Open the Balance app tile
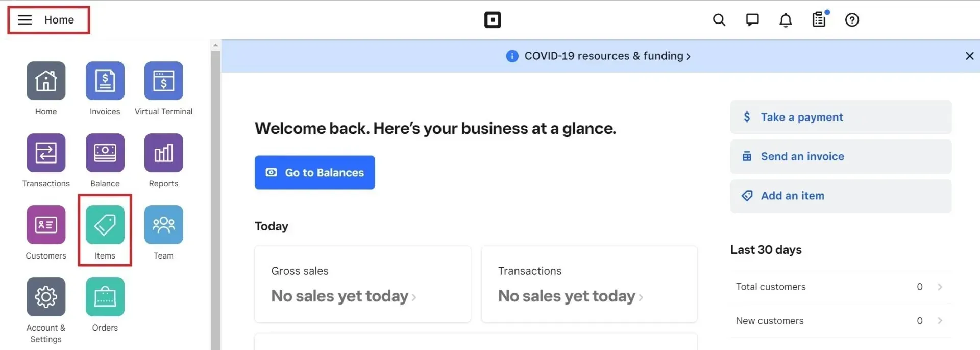This screenshot has width=980, height=350. 105,153
